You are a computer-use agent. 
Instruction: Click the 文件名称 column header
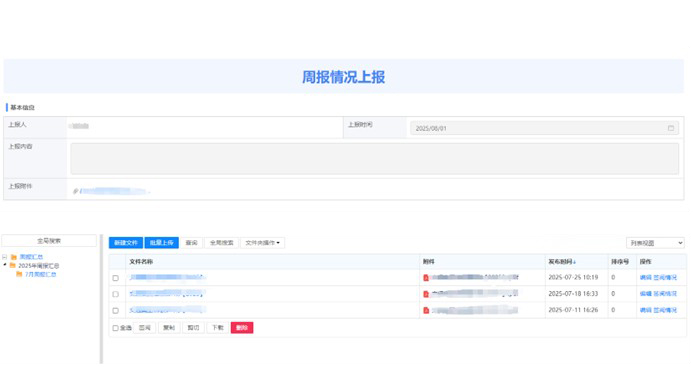141,262
